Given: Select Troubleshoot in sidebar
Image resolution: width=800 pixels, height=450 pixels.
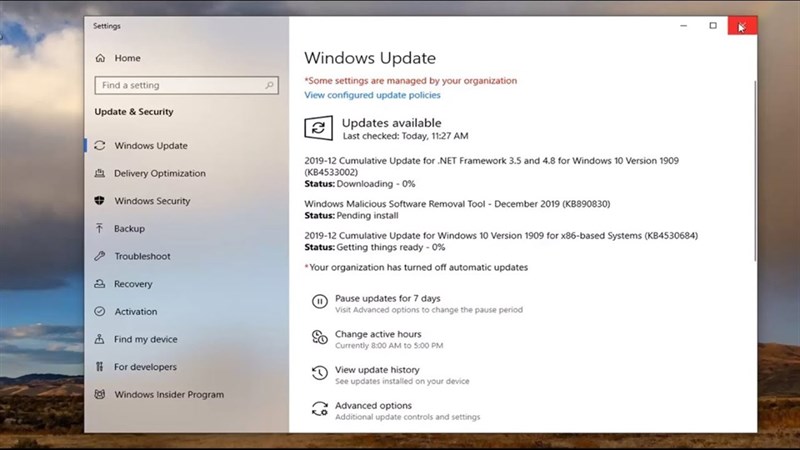Looking at the screenshot, I should click(x=142, y=256).
